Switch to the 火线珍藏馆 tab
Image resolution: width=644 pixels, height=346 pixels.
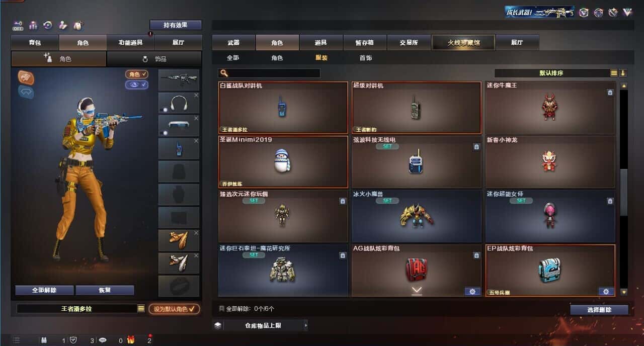pyautogui.click(x=463, y=43)
